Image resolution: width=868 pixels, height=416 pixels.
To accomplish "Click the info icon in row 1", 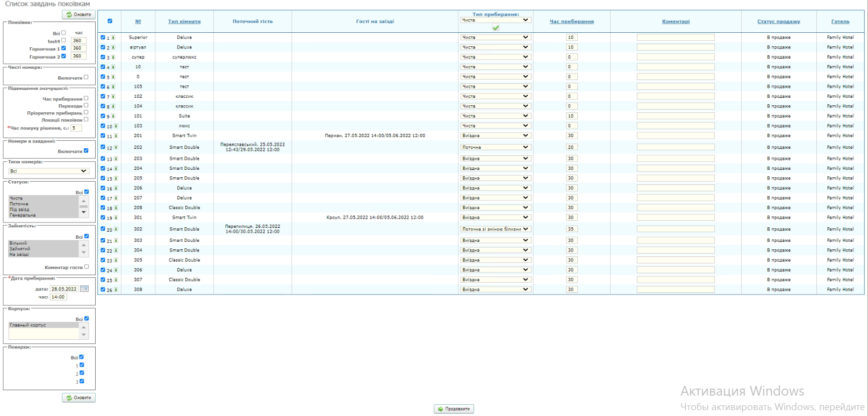I will coord(113,38).
